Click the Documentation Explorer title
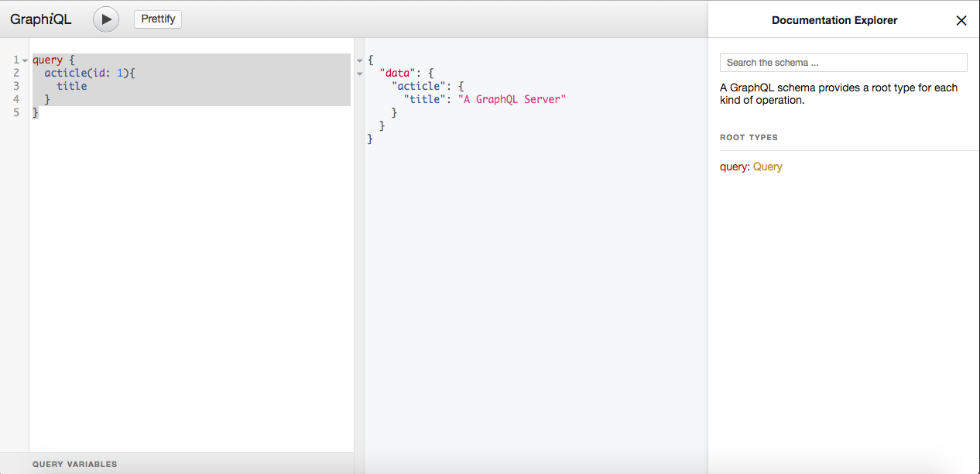The height and width of the screenshot is (474, 980). [x=834, y=20]
